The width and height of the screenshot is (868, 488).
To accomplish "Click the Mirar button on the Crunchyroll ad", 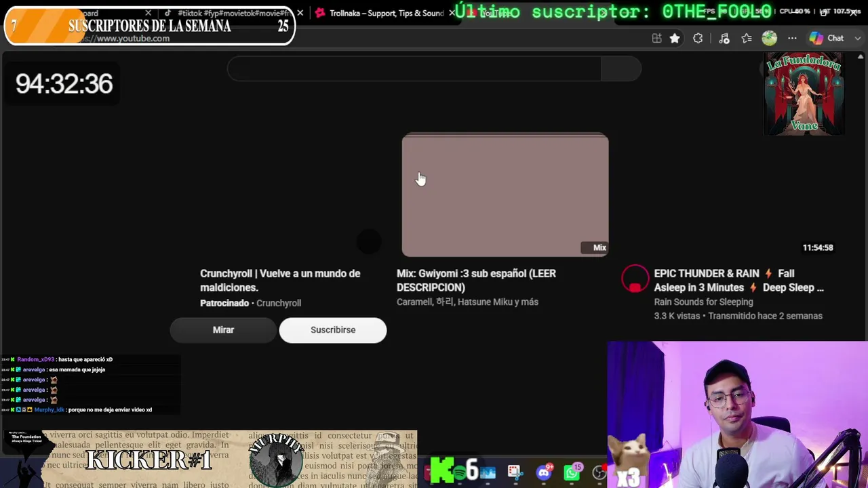I will coord(223,330).
